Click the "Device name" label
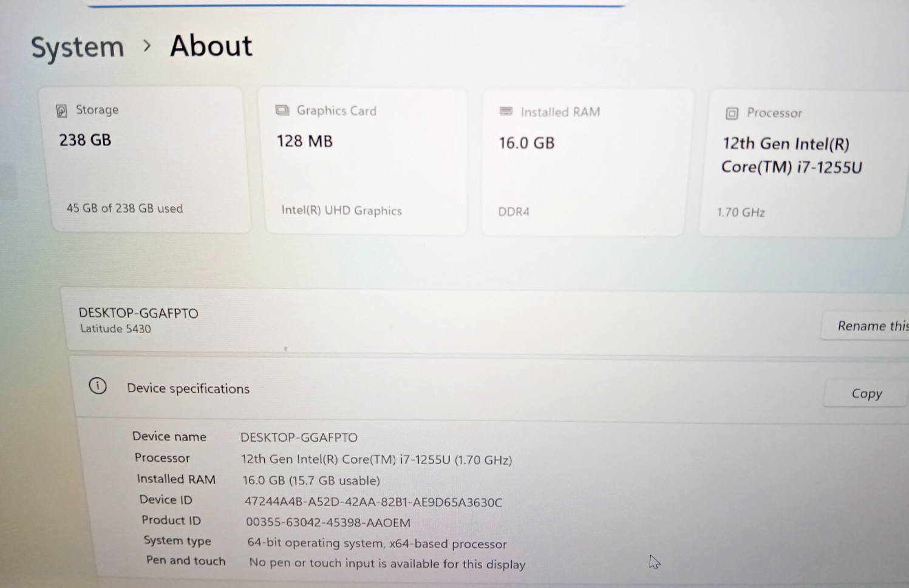This screenshot has width=909, height=588. click(169, 436)
